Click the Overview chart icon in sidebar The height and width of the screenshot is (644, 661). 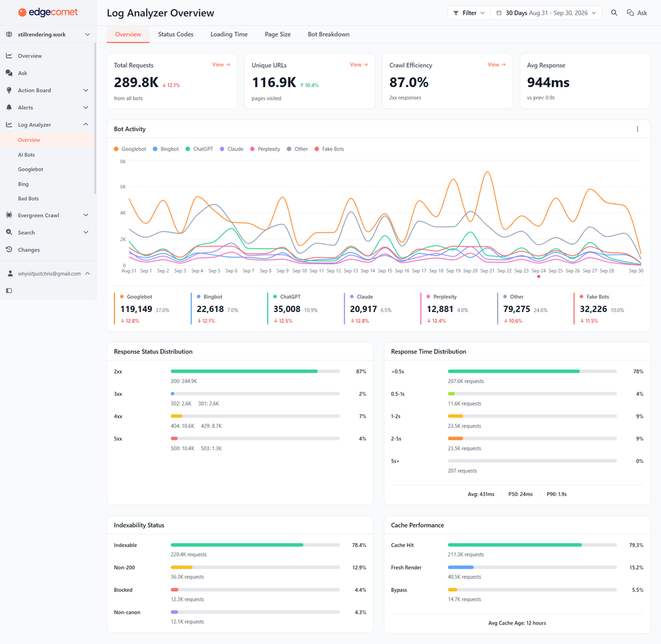9,56
